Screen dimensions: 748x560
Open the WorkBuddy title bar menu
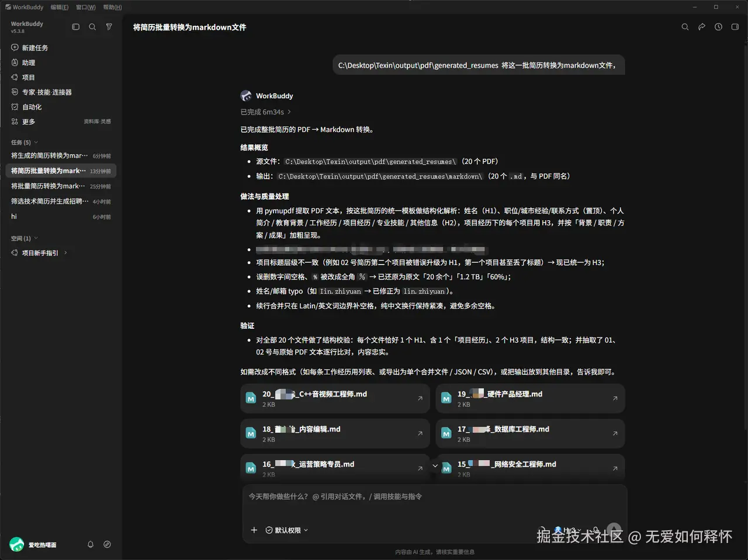point(24,7)
